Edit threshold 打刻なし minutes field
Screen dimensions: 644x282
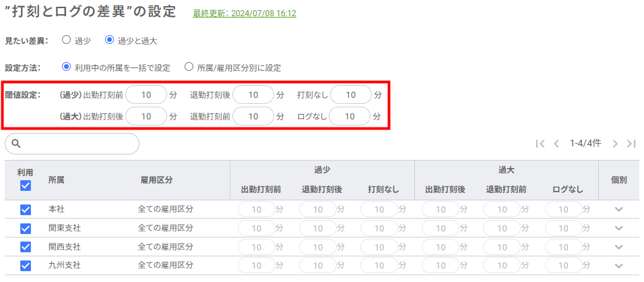tap(350, 95)
